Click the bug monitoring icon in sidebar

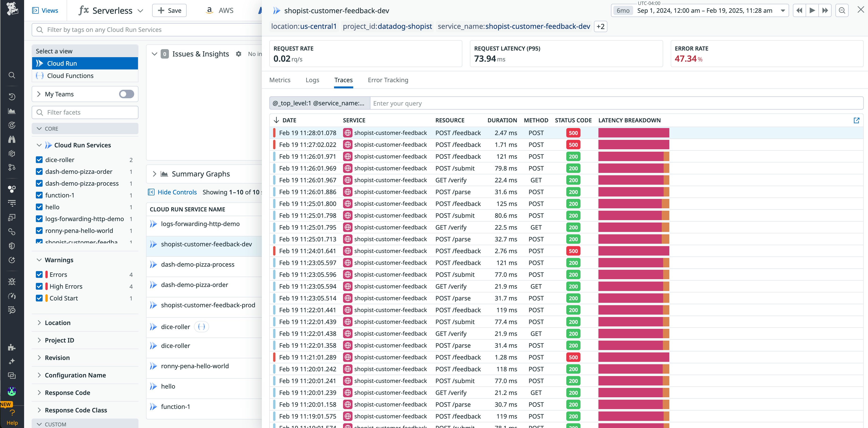[12, 282]
